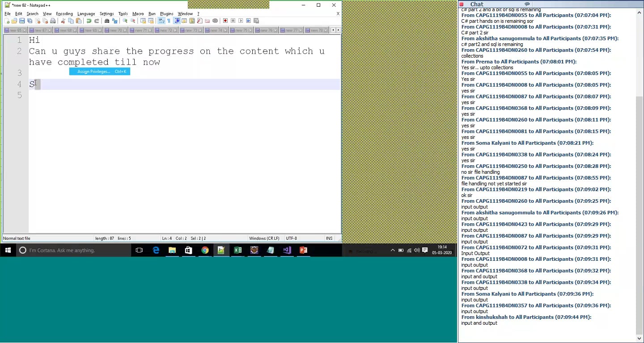Open Visual Studio from taskbar

[287, 250]
